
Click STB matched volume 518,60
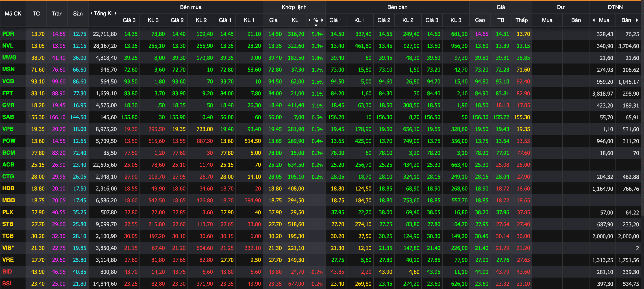pyautogui.click(x=296, y=224)
